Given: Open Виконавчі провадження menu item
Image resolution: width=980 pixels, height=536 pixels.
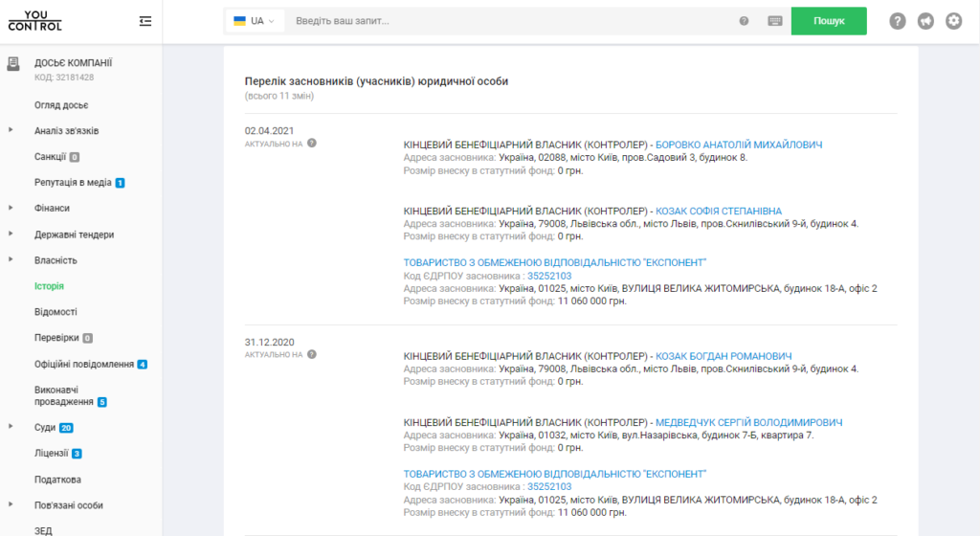Looking at the screenshot, I should pyautogui.click(x=64, y=395).
